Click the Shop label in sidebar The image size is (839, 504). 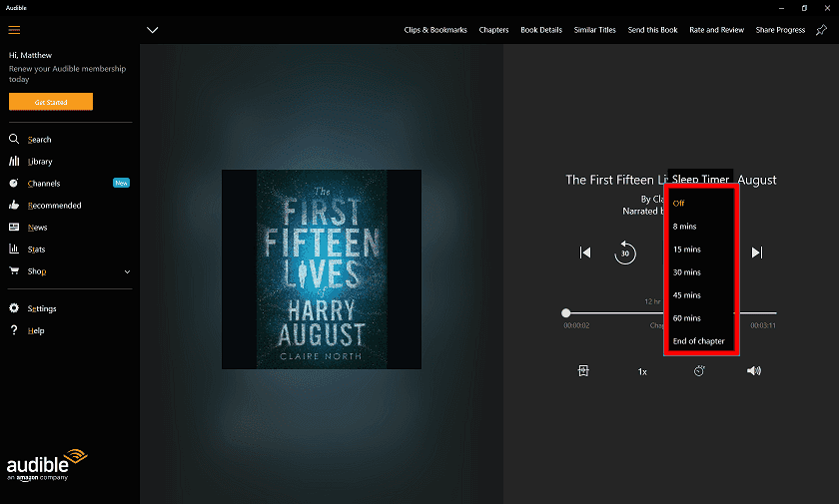click(37, 271)
